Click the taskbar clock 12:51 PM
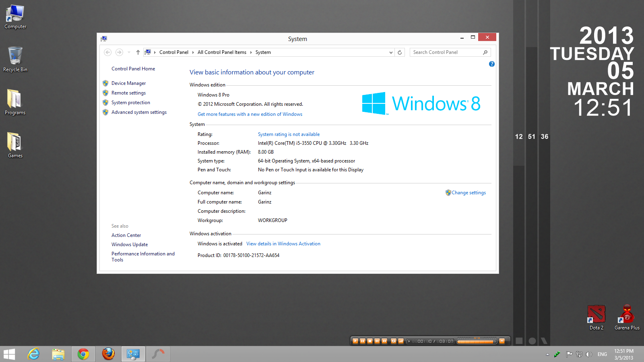Viewport: 644px width, 362px height. click(x=623, y=354)
